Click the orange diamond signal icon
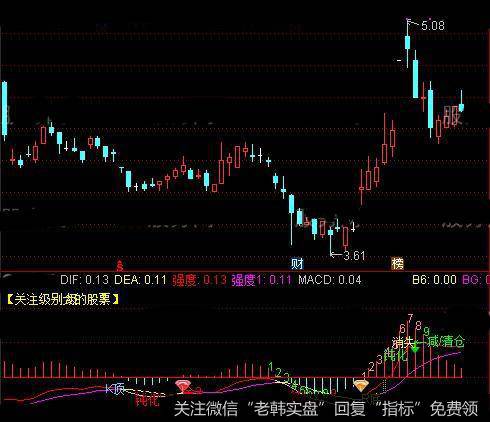Screen dimensions: 490x422 click(360, 386)
